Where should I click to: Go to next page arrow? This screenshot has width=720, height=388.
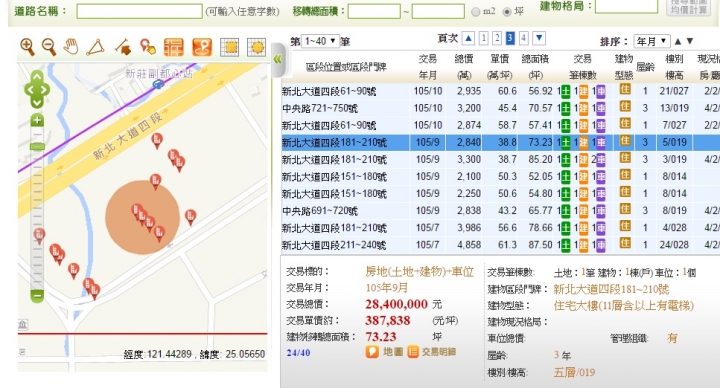click(x=539, y=38)
